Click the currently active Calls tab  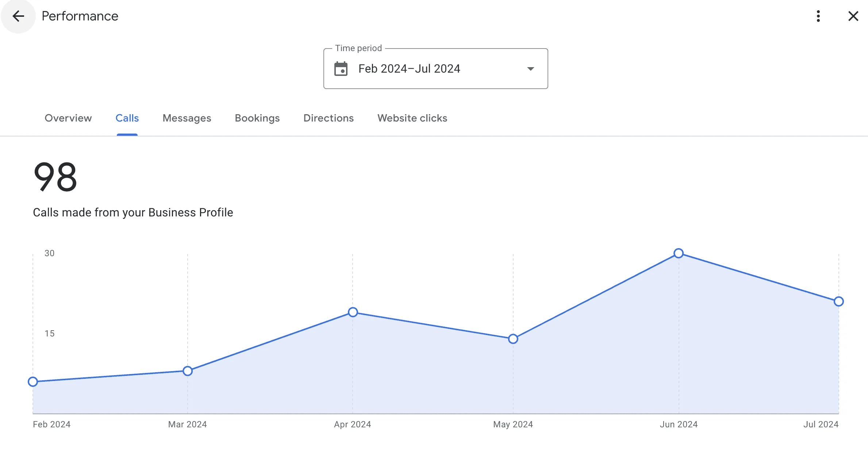pos(127,118)
